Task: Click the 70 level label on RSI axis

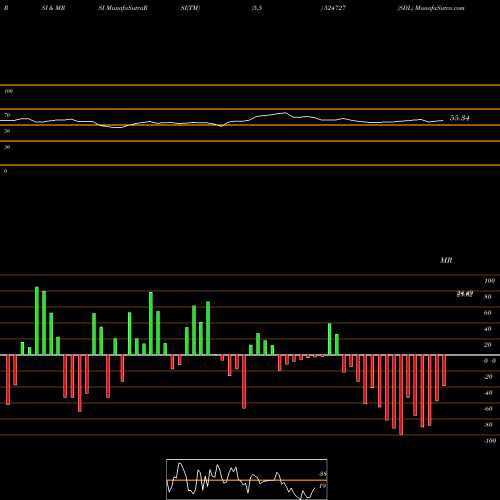Action: (x=7, y=115)
